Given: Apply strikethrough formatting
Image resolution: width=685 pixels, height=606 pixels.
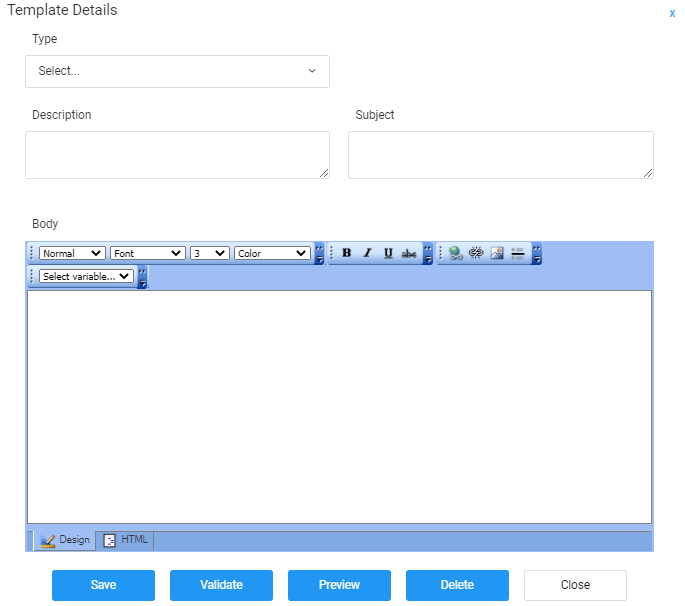Looking at the screenshot, I should (409, 254).
